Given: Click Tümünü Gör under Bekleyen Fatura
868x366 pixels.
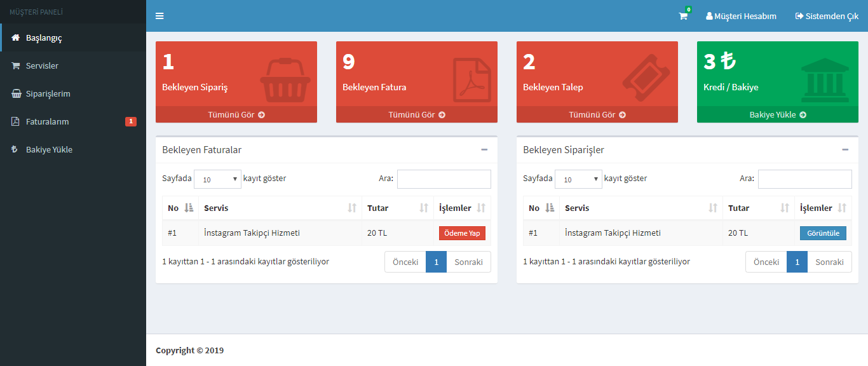Looking at the screenshot, I should [416, 114].
